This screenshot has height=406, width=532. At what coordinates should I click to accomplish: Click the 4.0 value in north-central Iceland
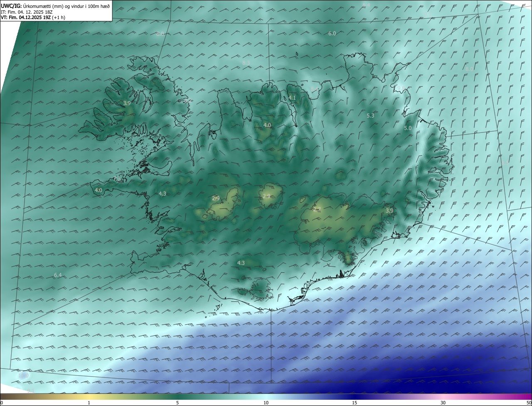267,125
